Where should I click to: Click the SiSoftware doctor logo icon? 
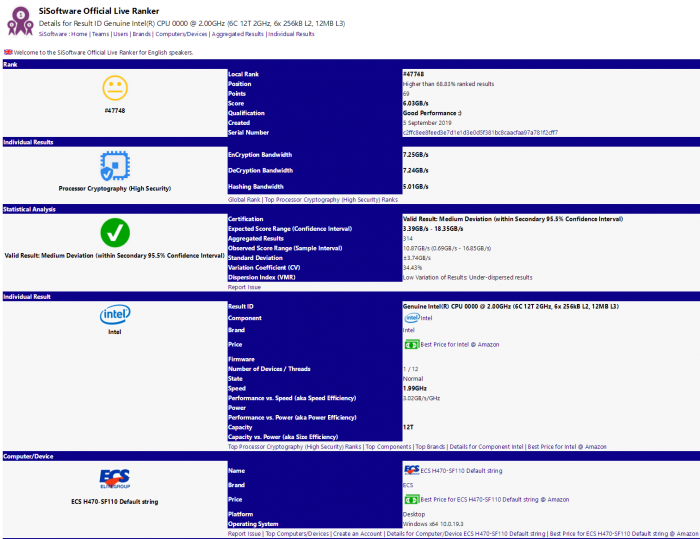point(18,20)
